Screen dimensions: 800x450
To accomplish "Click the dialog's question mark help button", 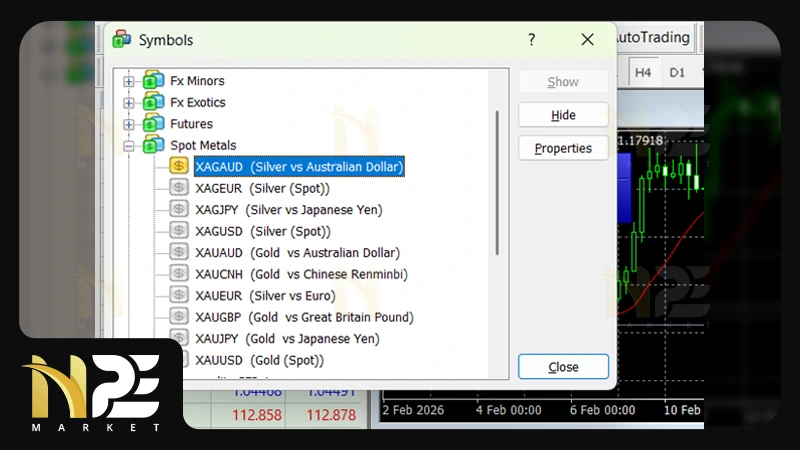I will tap(532, 40).
